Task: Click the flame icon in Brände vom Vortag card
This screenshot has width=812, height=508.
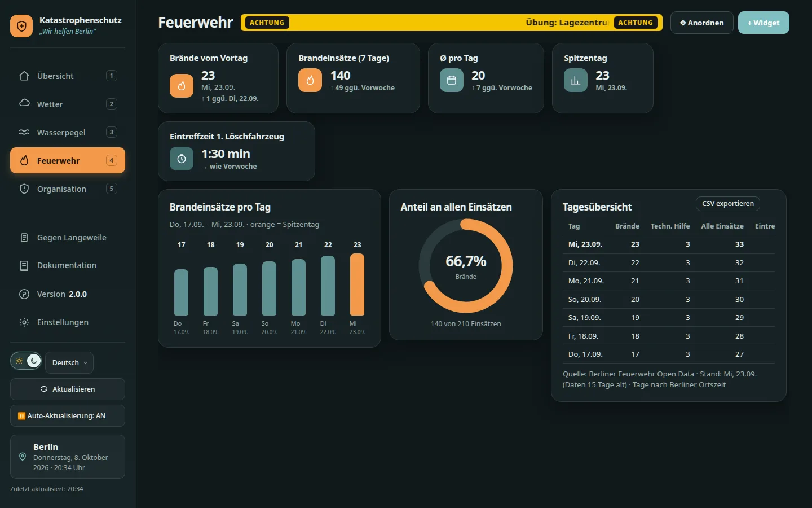Action: (x=182, y=86)
